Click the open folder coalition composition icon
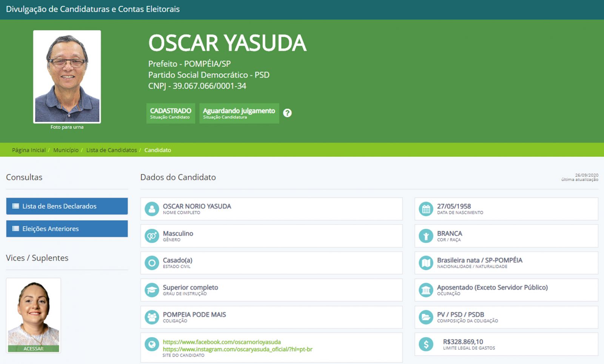Image resolution: width=604 pixels, height=364 pixels. pyautogui.click(x=426, y=317)
